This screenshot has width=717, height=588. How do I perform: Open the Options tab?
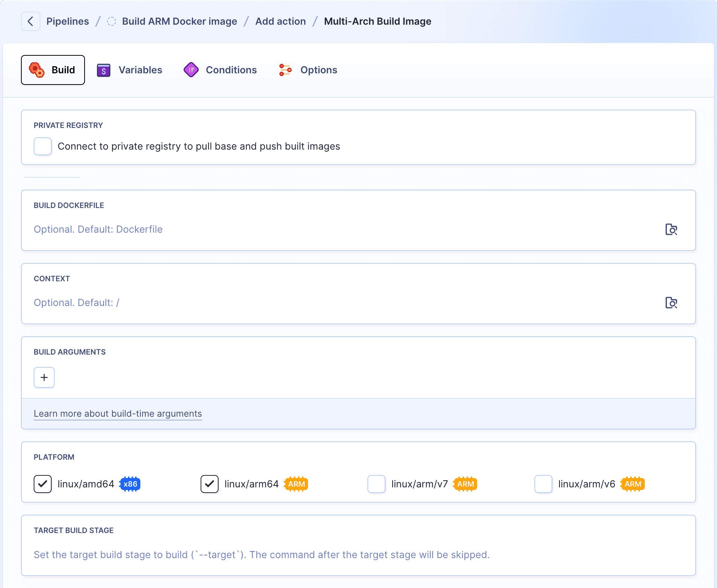(x=318, y=70)
